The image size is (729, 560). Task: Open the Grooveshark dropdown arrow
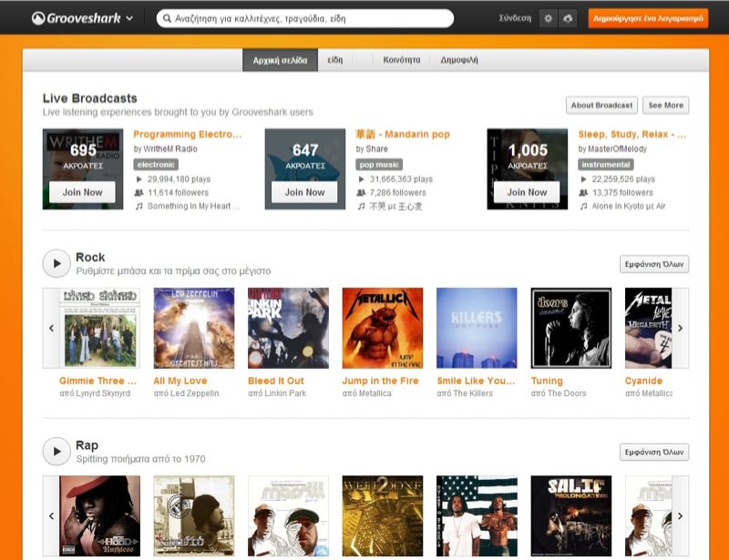coord(129,18)
